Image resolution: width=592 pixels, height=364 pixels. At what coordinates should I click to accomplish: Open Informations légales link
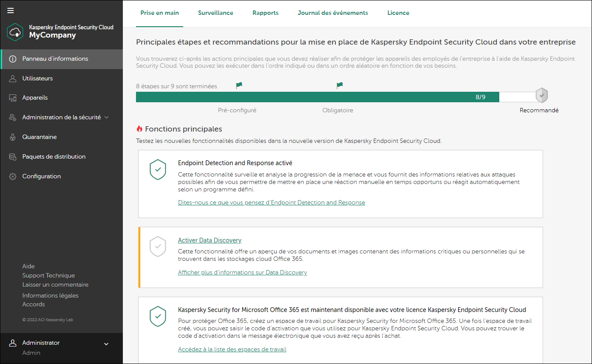pos(50,296)
